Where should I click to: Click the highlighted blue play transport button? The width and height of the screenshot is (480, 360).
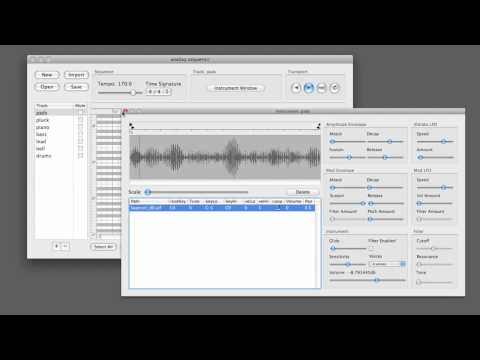pos(309,88)
